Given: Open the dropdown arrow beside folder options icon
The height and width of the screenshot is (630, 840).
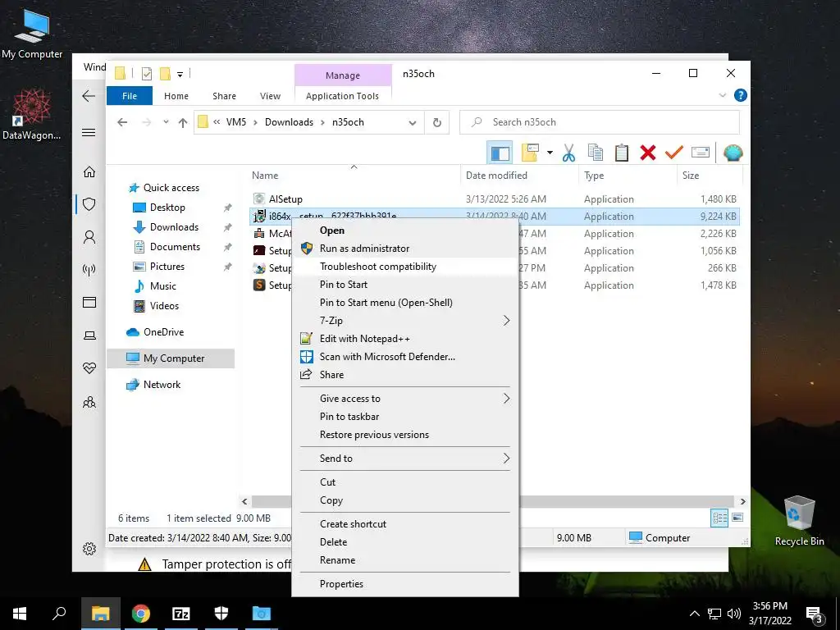Looking at the screenshot, I should point(550,153).
